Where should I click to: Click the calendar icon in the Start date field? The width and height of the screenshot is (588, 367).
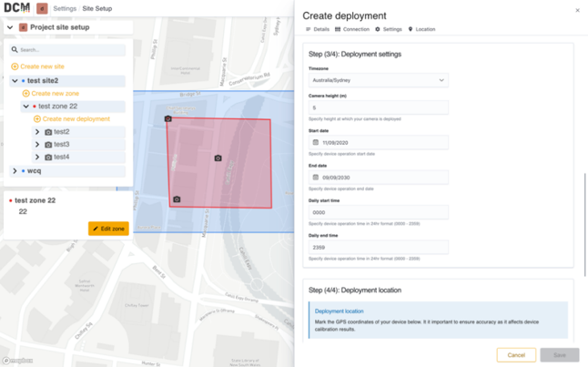tap(316, 142)
